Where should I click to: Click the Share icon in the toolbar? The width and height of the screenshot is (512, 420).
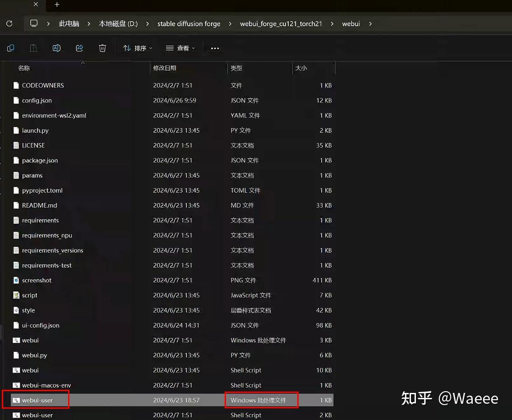point(78,48)
